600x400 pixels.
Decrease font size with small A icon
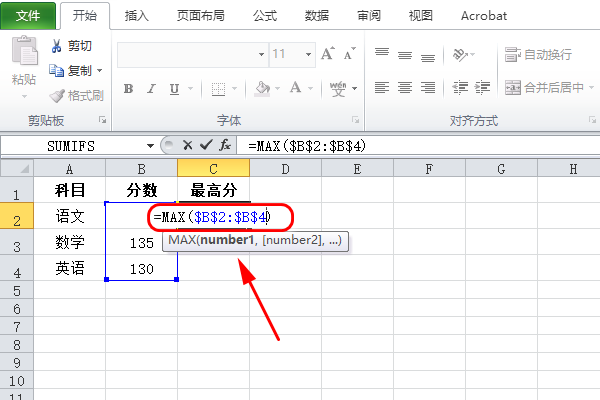(349, 54)
